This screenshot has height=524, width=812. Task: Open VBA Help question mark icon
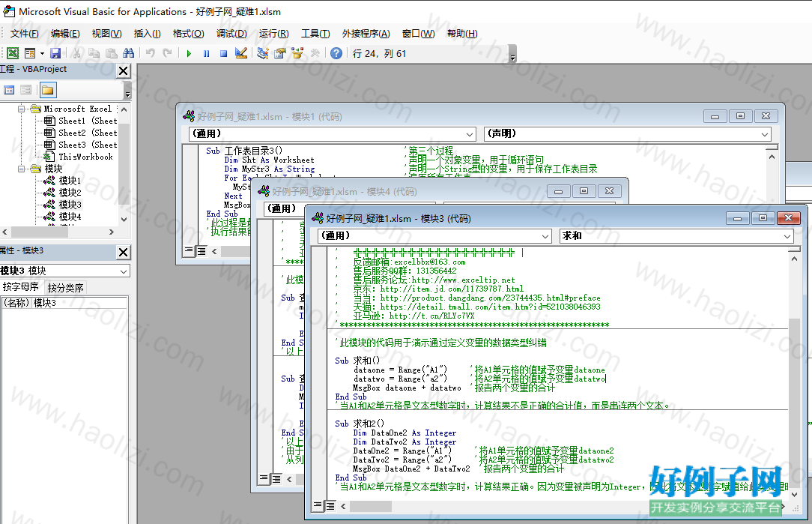click(x=336, y=53)
